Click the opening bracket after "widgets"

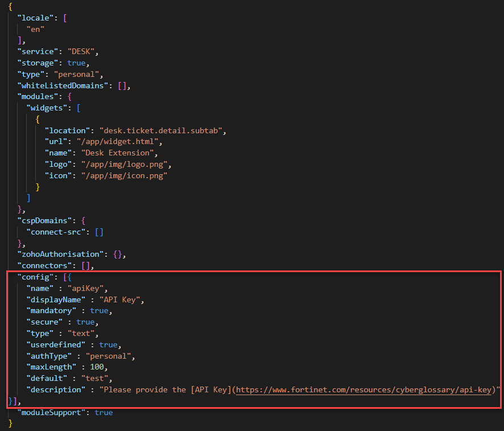(x=79, y=108)
